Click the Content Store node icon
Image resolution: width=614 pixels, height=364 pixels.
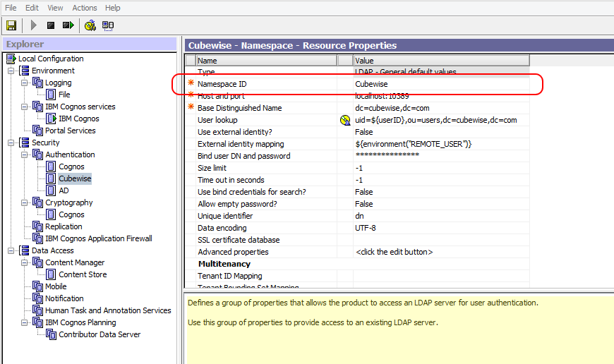pyautogui.click(x=51, y=274)
